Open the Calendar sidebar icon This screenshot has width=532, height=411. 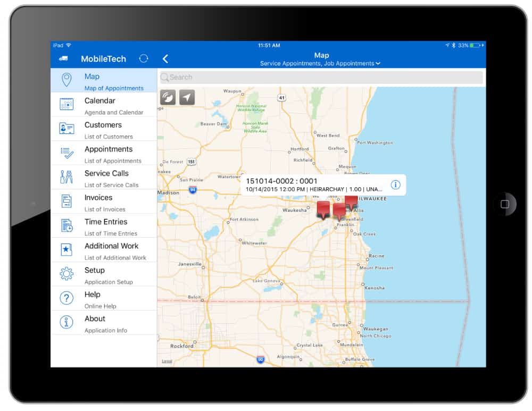[x=66, y=104]
